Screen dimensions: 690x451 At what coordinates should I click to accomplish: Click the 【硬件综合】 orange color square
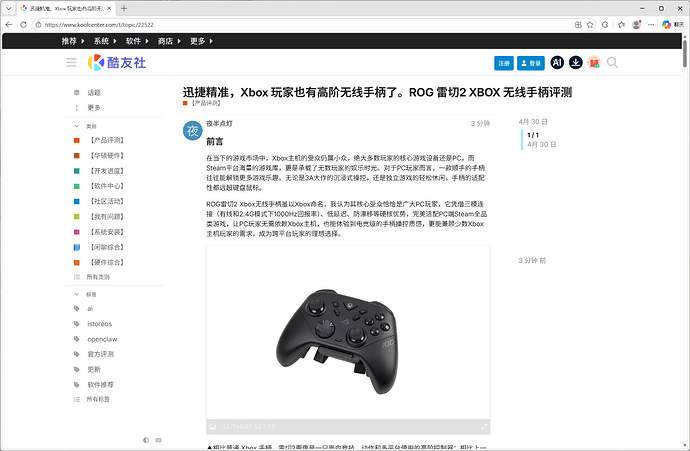(77, 263)
